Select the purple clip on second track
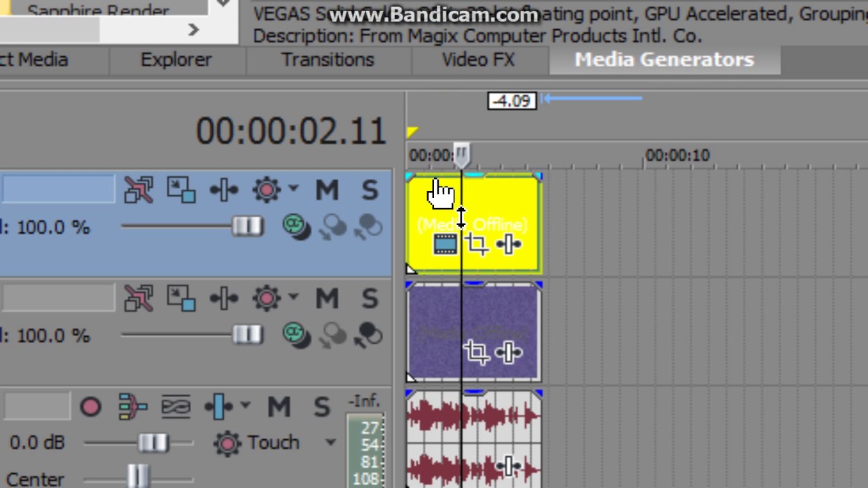Image resolution: width=868 pixels, height=488 pixels. pos(473,331)
